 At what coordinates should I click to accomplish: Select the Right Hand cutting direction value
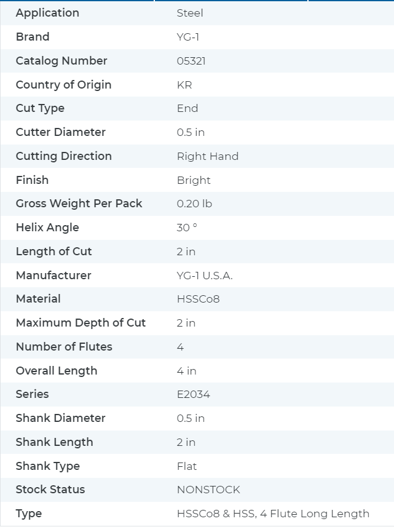(208, 156)
